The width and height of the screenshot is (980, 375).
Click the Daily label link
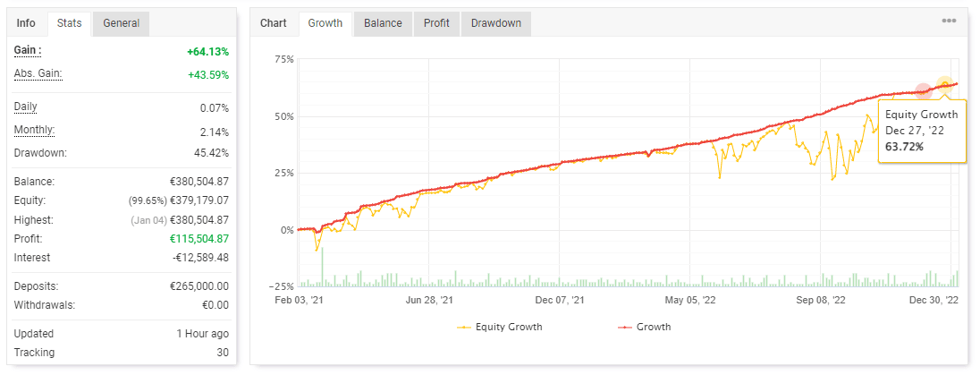click(26, 107)
